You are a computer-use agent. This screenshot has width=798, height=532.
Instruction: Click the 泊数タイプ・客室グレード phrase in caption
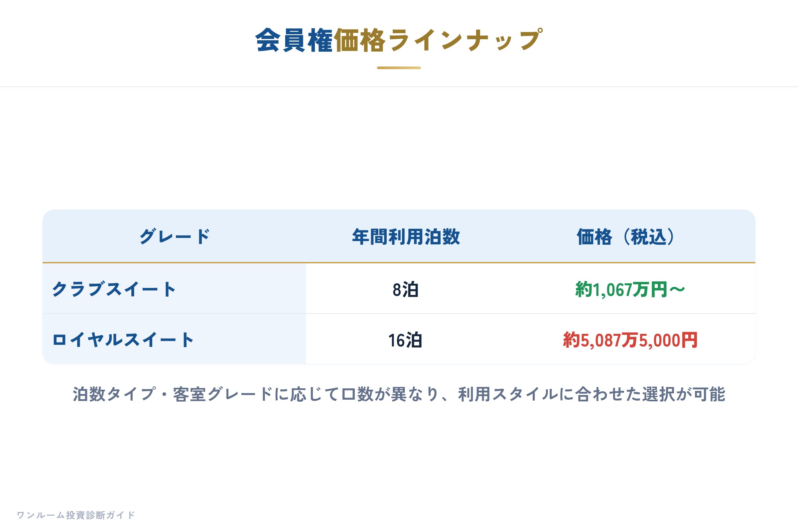[172, 394]
